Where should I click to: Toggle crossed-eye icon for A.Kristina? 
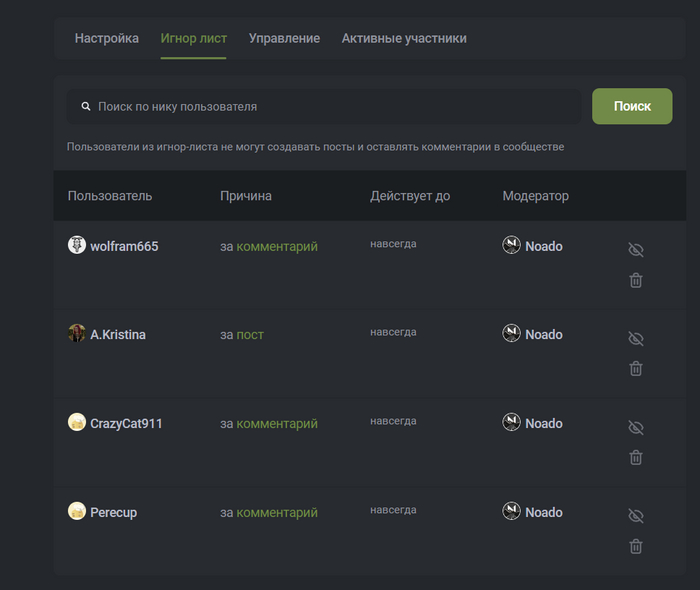tap(636, 339)
